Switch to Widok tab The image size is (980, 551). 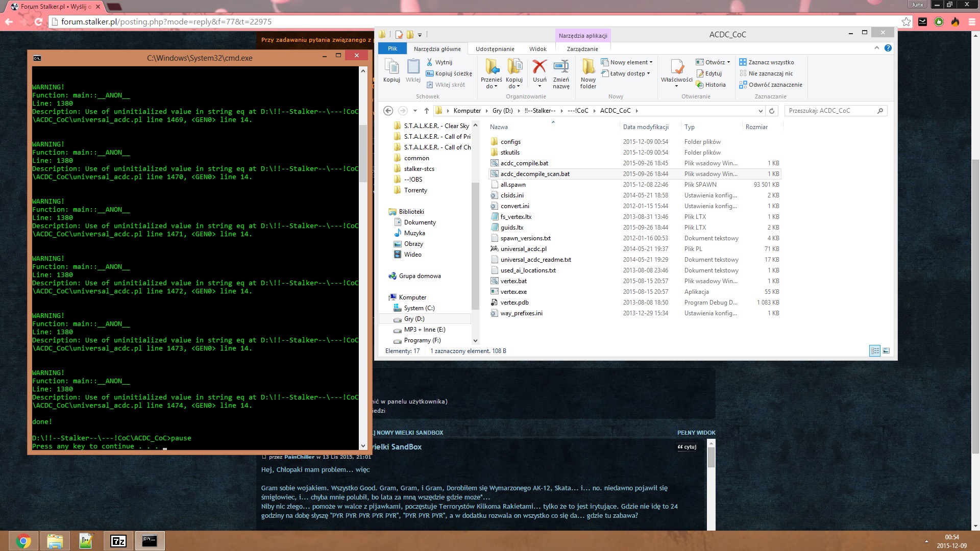tap(537, 49)
